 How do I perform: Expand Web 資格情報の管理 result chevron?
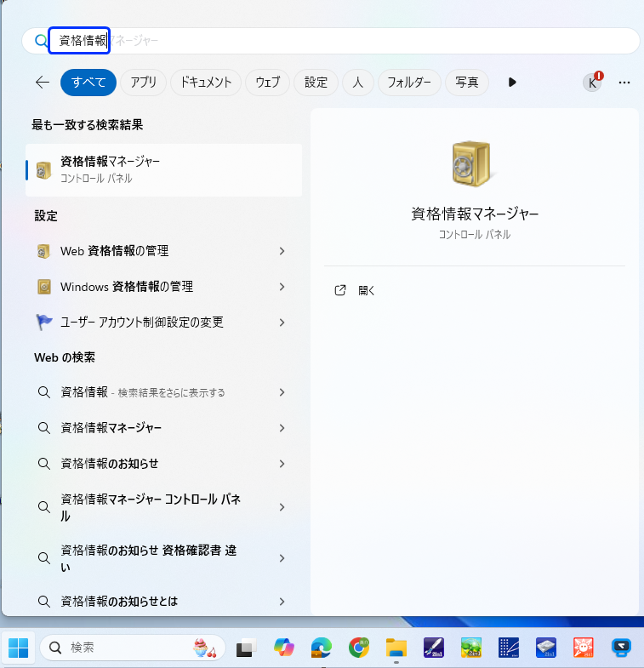coord(282,251)
